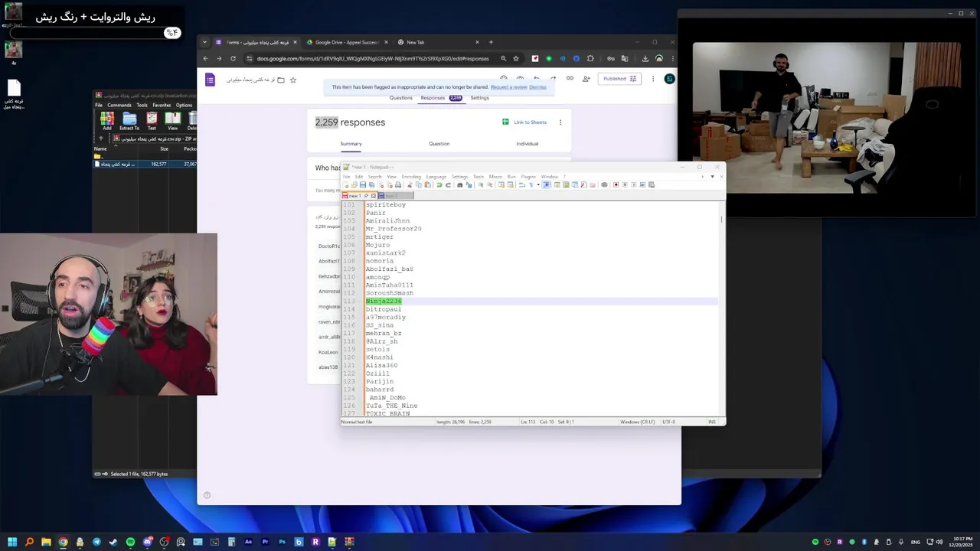Viewport: 980px width, 551px height.
Task: Click Forms add collaborator icon
Action: [x=586, y=79]
